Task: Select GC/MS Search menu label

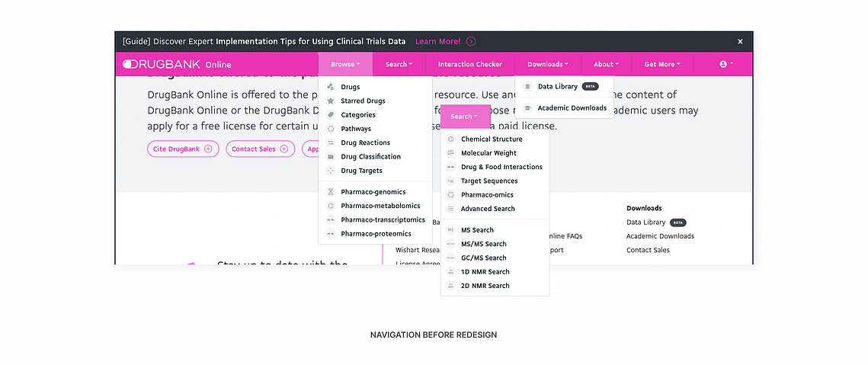Action: (x=484, y=258)
